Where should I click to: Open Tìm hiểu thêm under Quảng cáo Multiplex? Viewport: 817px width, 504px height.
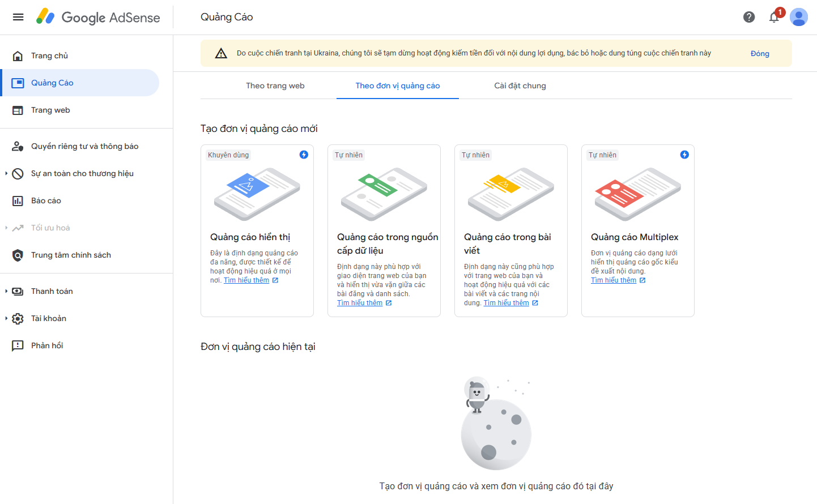(x=614, y=280)
